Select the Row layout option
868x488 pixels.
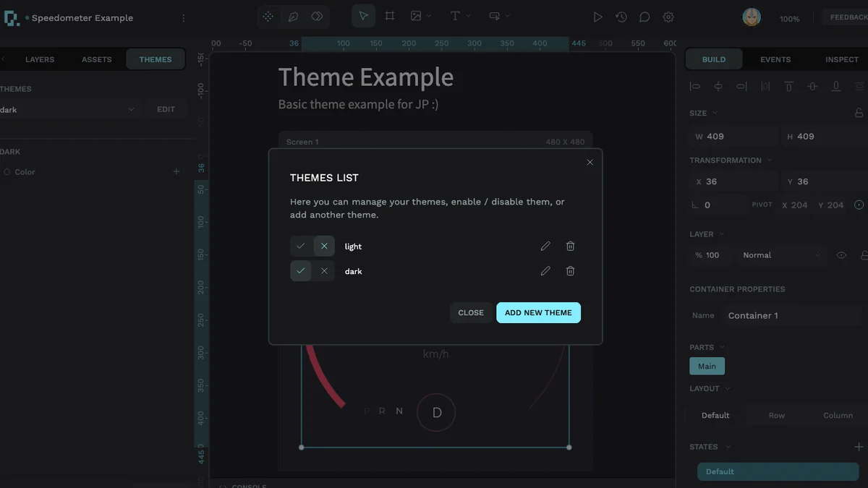(x=777, y=415)
